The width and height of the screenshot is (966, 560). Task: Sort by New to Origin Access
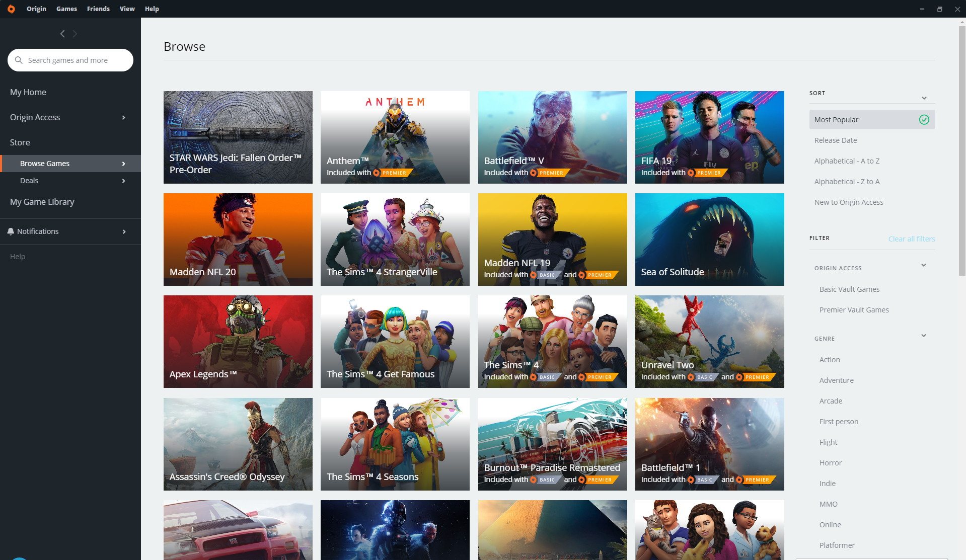tap(848, 202)
